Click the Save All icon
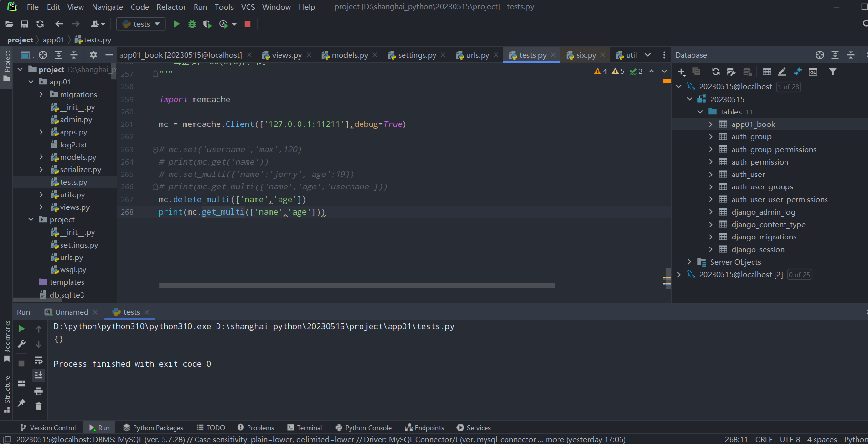Screen dimensions: 868x444 coord(24,24)
